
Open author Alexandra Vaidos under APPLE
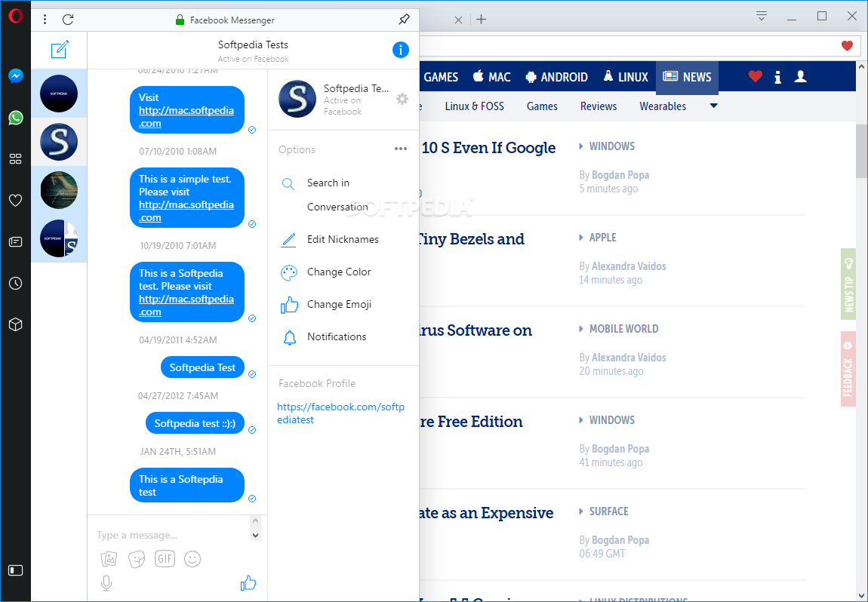[629, 266]
